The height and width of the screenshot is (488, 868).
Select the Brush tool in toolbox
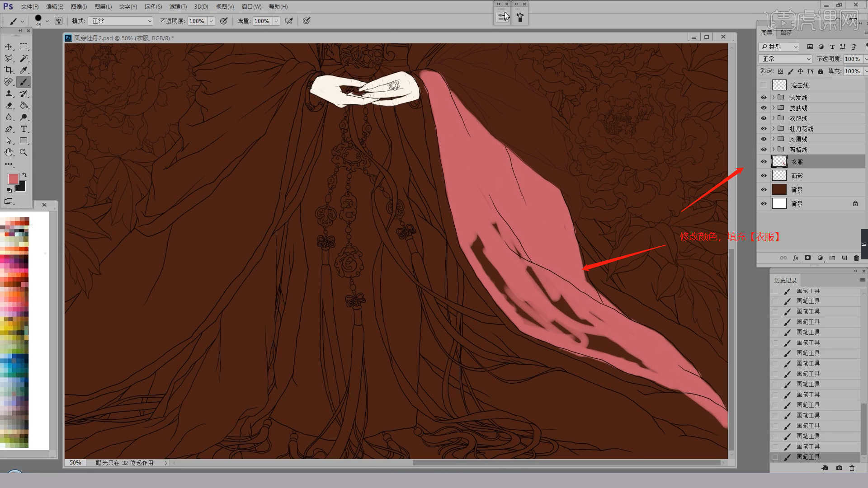24,82
